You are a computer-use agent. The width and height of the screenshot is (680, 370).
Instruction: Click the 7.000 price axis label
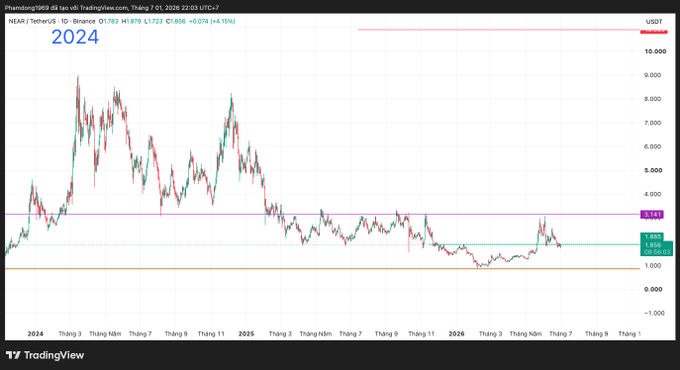click(653, 123)
